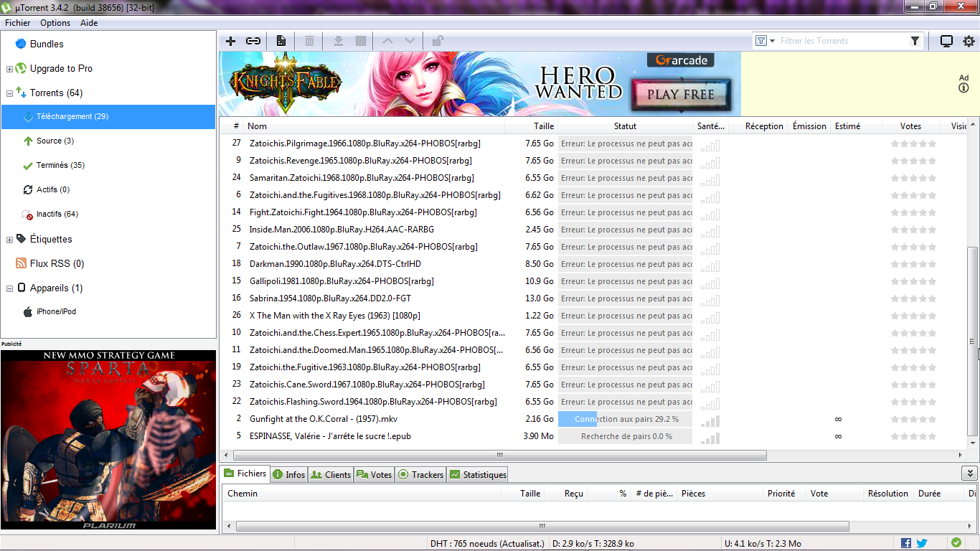Select Upgrade to Pro in sidebar
The width and height of the screenshot is (980, 551).
click(61, 68)
